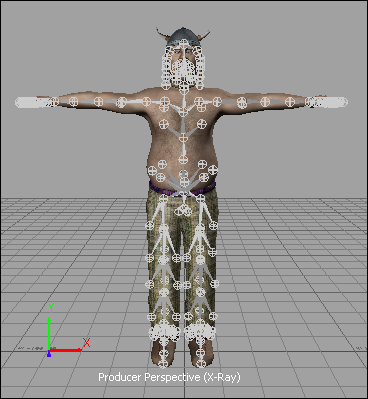Select the blue origin point of axis gizmo
Viewport: 368px width, 399px height.
49,354
